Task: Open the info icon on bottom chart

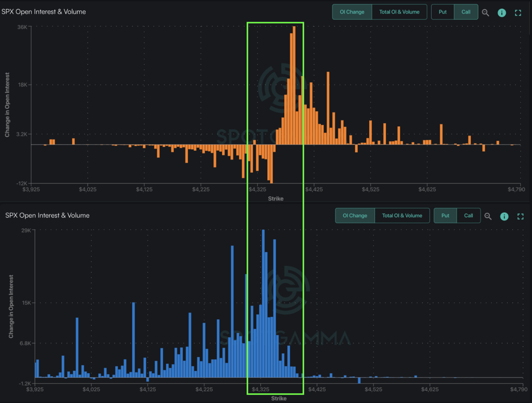Action: click(x=504, y=216)
